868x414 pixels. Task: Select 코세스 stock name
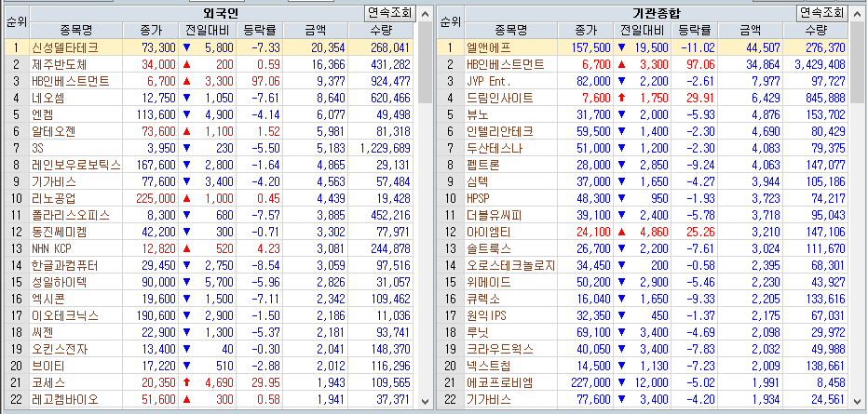pos(48,383)
